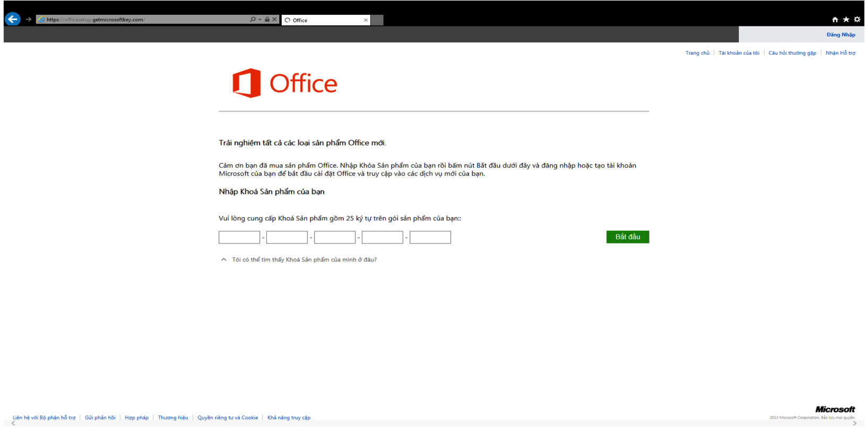The width and height of the screenshot is (868, 430).
Task: Expand 'Tôi có thể tìm thấy Khoá Sản phẩm' help
Action: [299, 260]
